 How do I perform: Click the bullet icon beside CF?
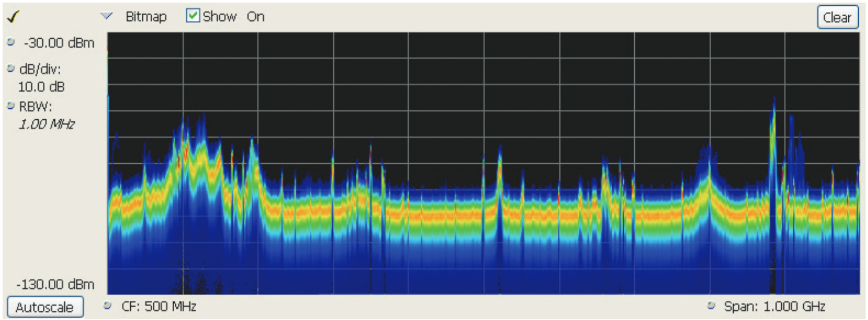point(108,306)
